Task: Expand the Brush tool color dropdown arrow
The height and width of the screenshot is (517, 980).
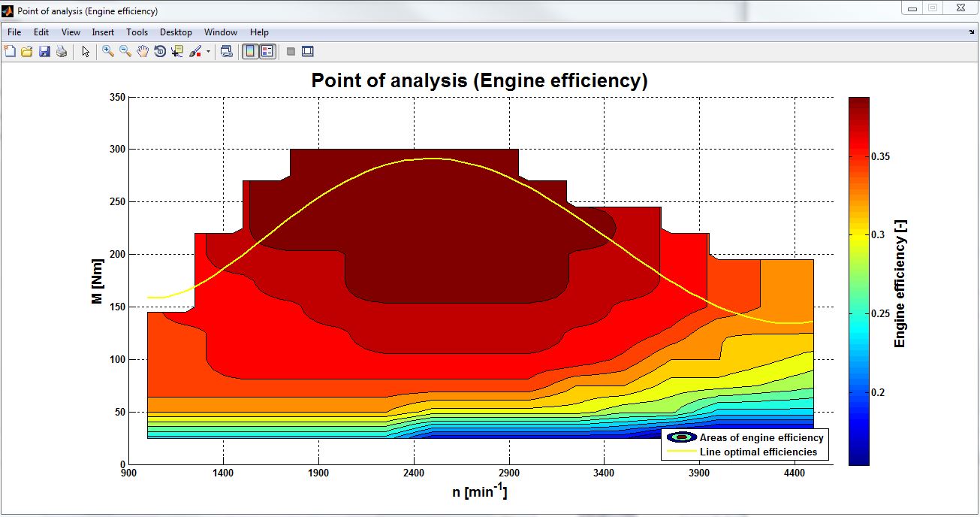Action: coord(208,52)
